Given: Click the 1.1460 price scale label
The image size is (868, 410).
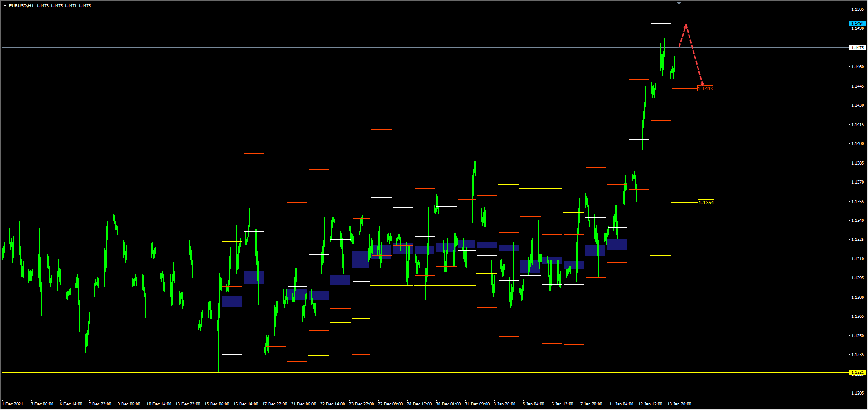Looking at the screenshot, I should click(858, 67).
